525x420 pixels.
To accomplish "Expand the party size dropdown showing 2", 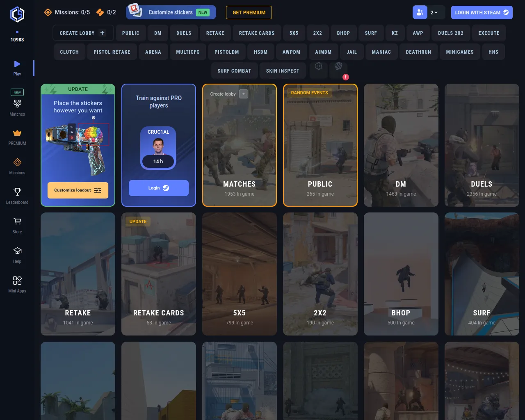I will click(x=434, y=12).
